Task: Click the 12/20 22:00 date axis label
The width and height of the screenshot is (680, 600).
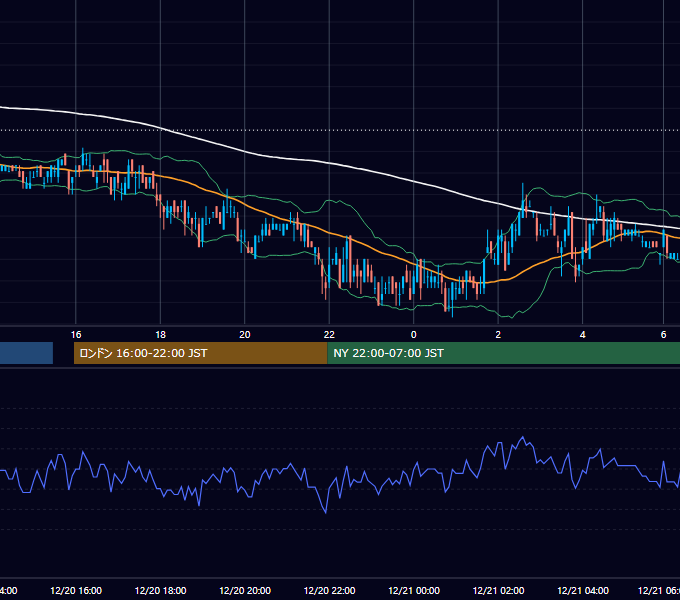Action: point(329,590)
